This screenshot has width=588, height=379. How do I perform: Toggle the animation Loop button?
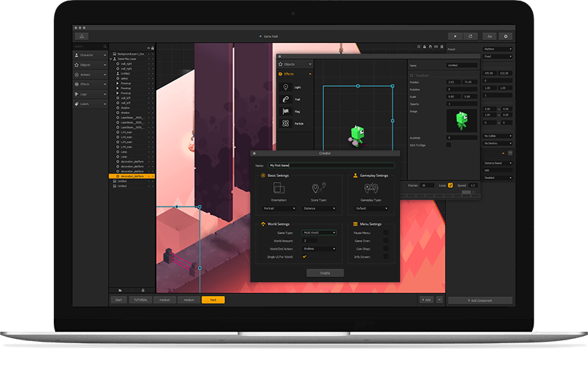(450, 185)
